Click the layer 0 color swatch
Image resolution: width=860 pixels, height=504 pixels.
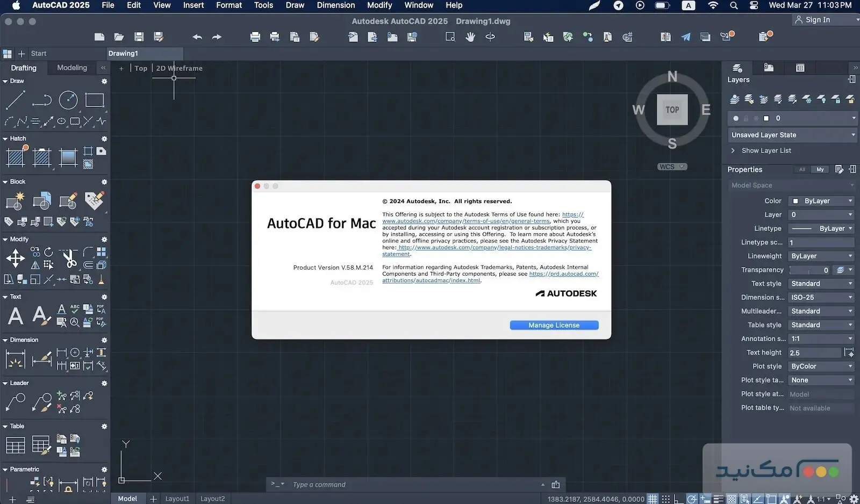tap(765, 118)
